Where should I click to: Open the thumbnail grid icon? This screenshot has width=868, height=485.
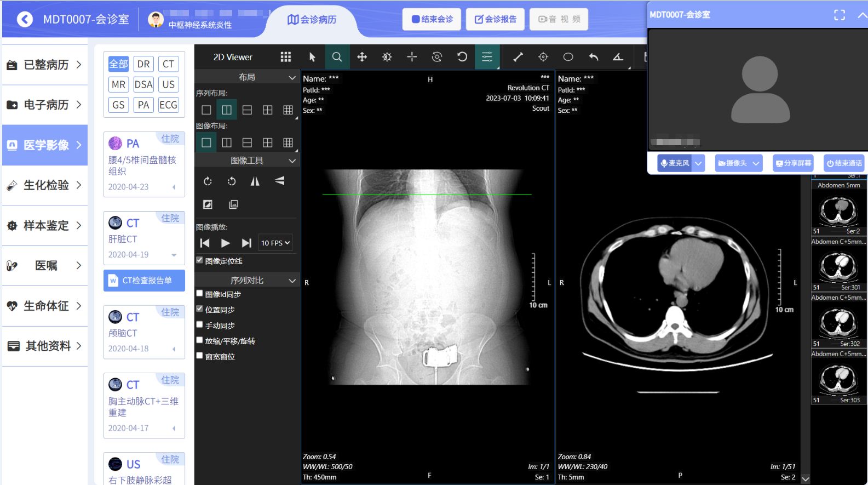285,57
